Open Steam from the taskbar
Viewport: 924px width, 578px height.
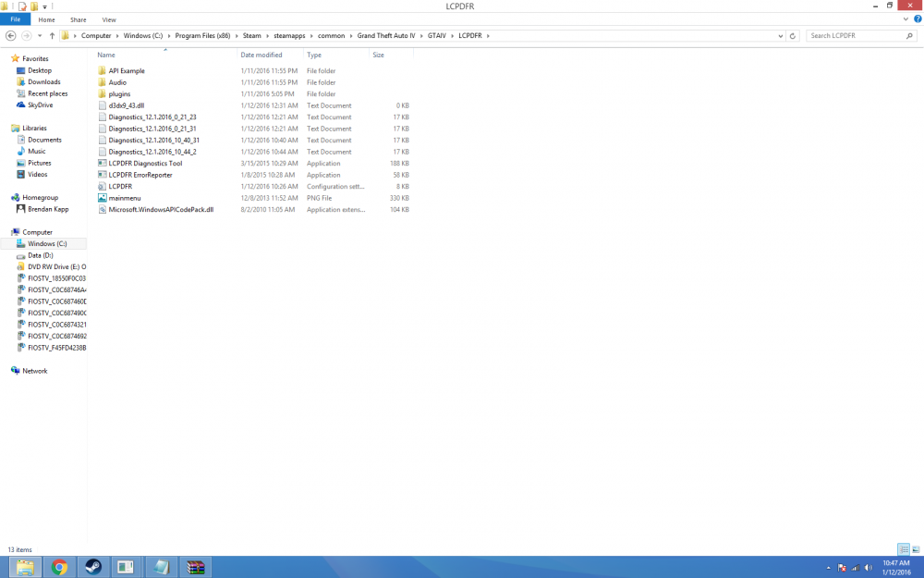pos(93,568)
